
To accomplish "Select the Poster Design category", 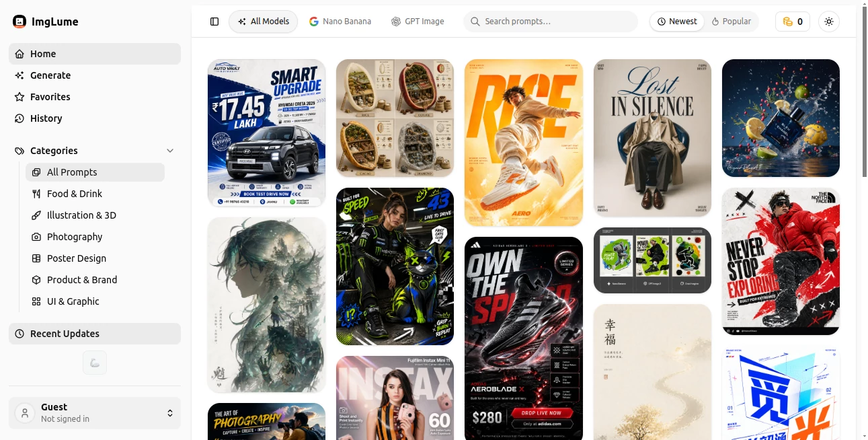I will [95, 258].
